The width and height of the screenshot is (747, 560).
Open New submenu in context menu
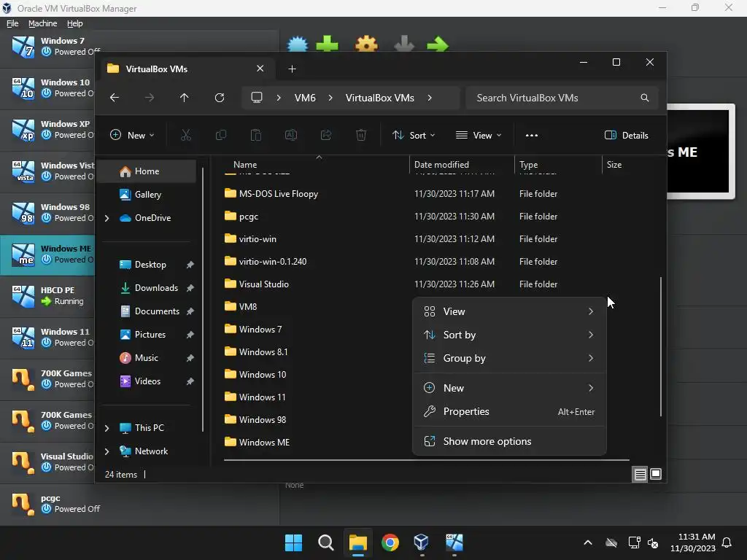pyautogui.click(x=508, y=388)
